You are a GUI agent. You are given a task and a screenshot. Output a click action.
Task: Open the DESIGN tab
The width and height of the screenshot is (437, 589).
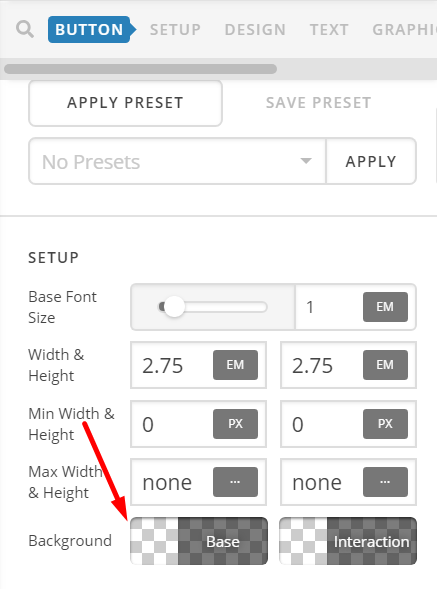click(x=255, y=30)
